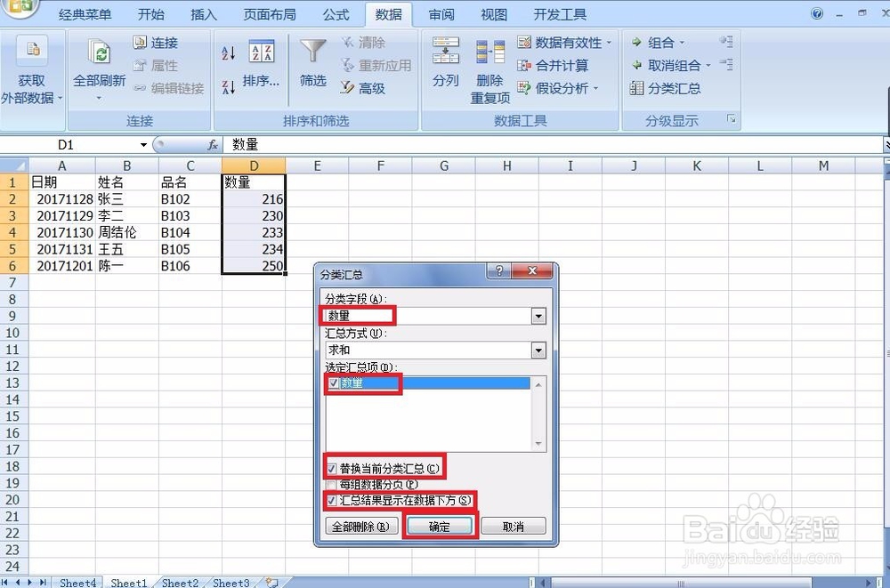Switch to the 公式 ribbon tab
This screenshot has width=890, height=588.
tap(336, 13)
